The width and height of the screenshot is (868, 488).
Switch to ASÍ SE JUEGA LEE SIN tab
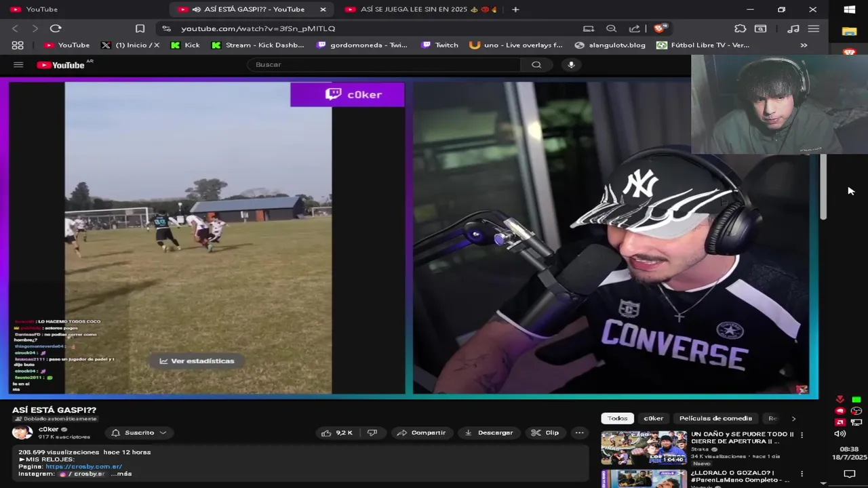[x=420, y=9]
